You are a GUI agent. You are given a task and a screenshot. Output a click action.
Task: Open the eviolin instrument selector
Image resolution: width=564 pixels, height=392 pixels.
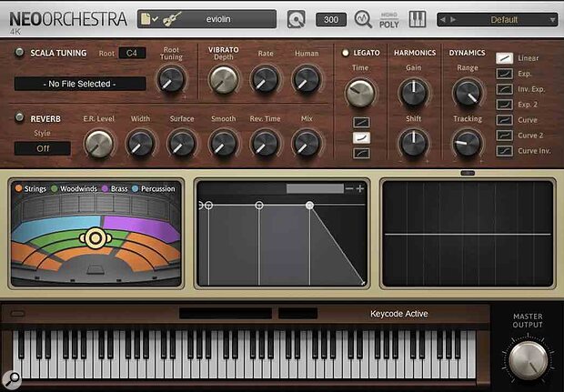[206, 19]
